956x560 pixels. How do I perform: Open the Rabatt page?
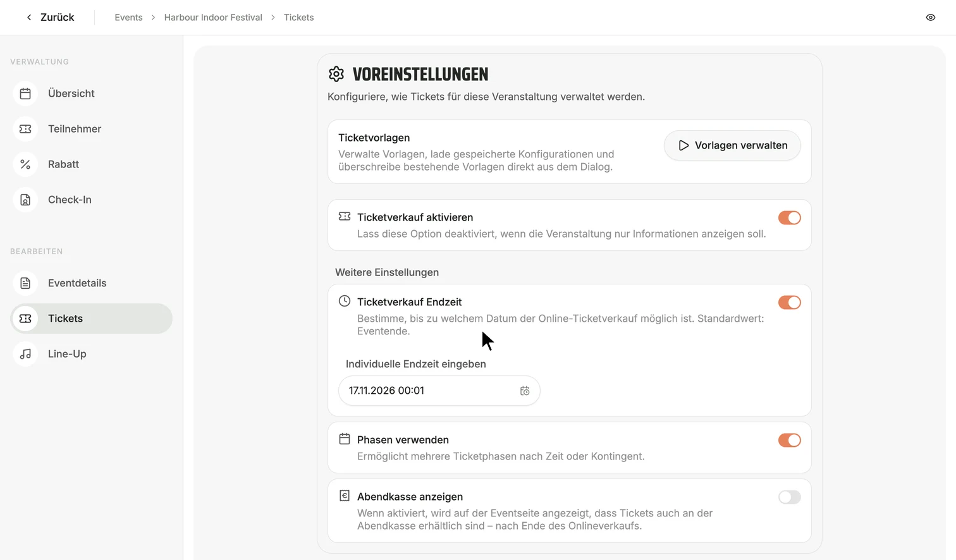92,164
